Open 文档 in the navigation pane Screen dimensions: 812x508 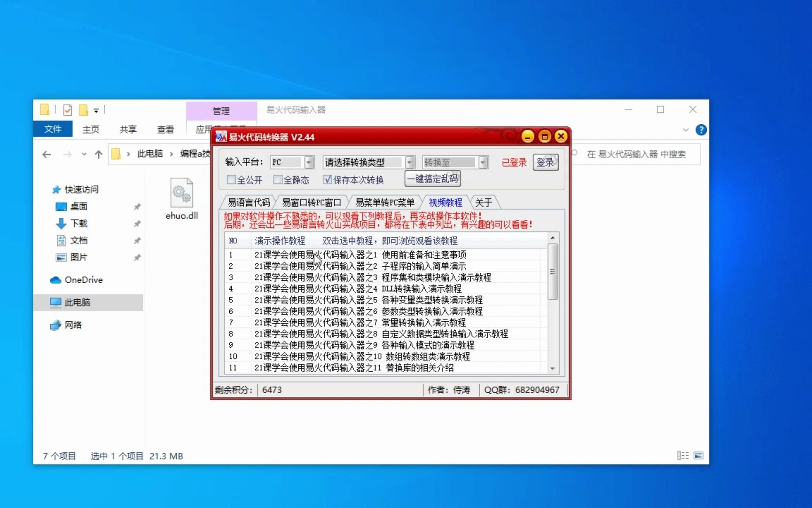point(78,240)
